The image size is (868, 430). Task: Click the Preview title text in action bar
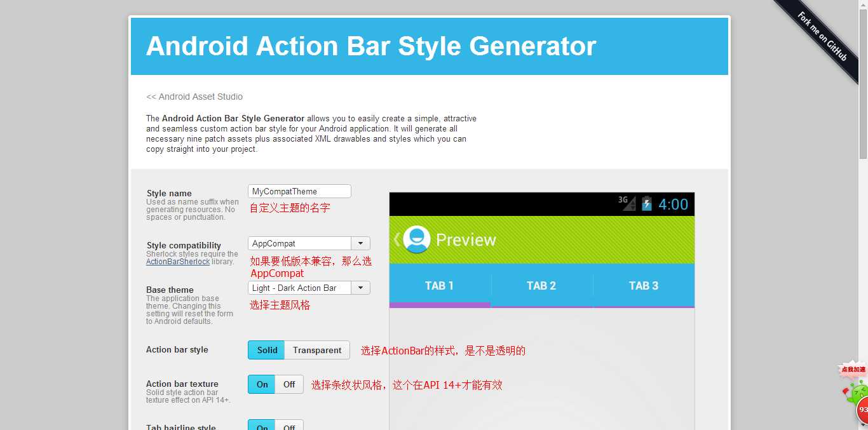[466, 240]
